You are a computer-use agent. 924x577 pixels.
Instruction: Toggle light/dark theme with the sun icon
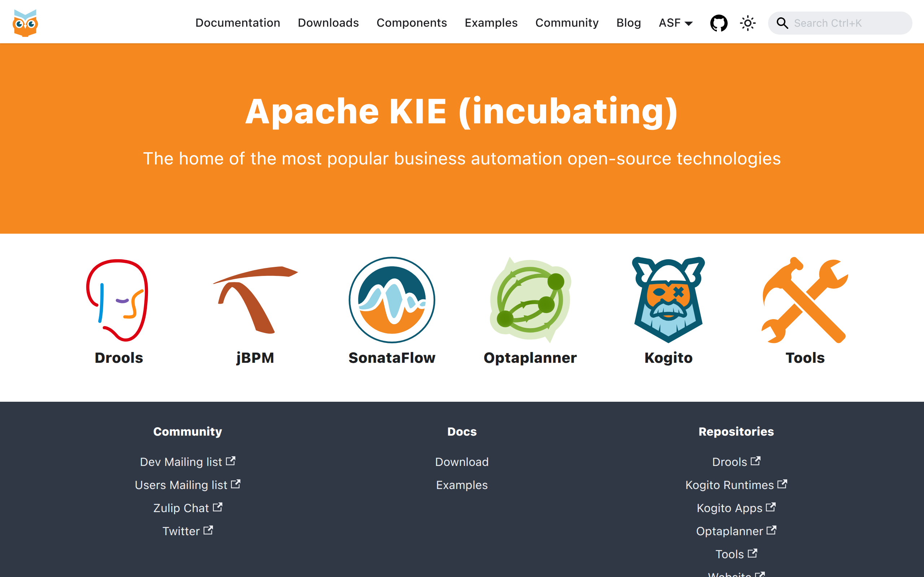[x=748, y=22]
